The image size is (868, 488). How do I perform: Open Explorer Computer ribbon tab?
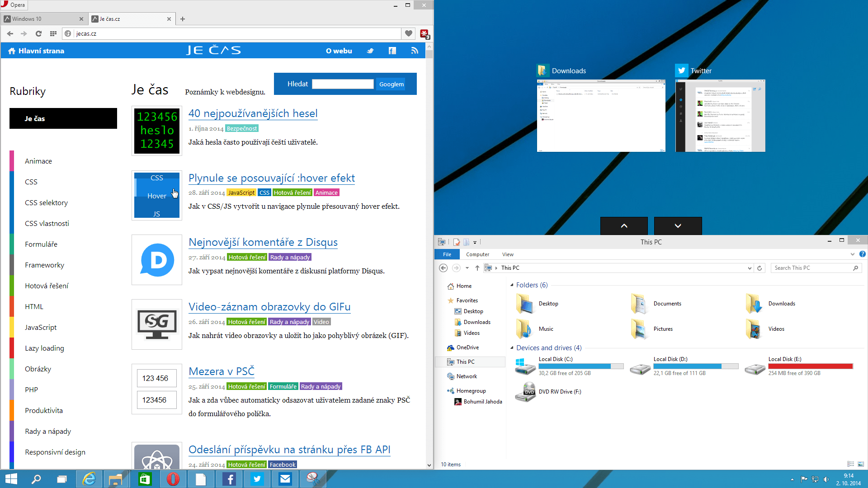point(478,254)
